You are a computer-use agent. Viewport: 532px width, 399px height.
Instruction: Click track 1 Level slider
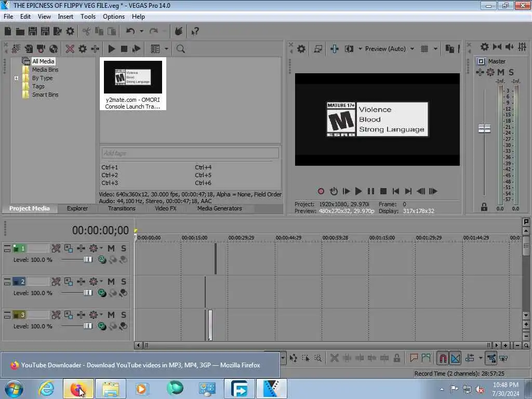click(x=87, y=260)
